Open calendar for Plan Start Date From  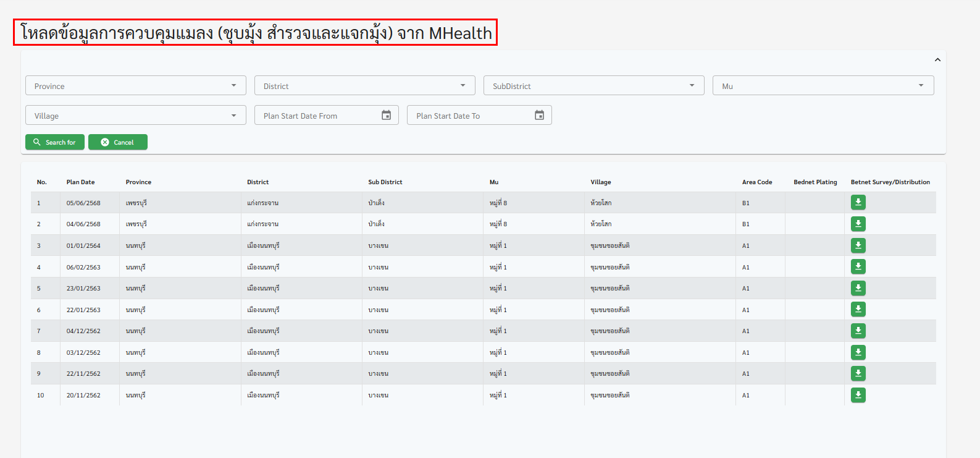386,116
